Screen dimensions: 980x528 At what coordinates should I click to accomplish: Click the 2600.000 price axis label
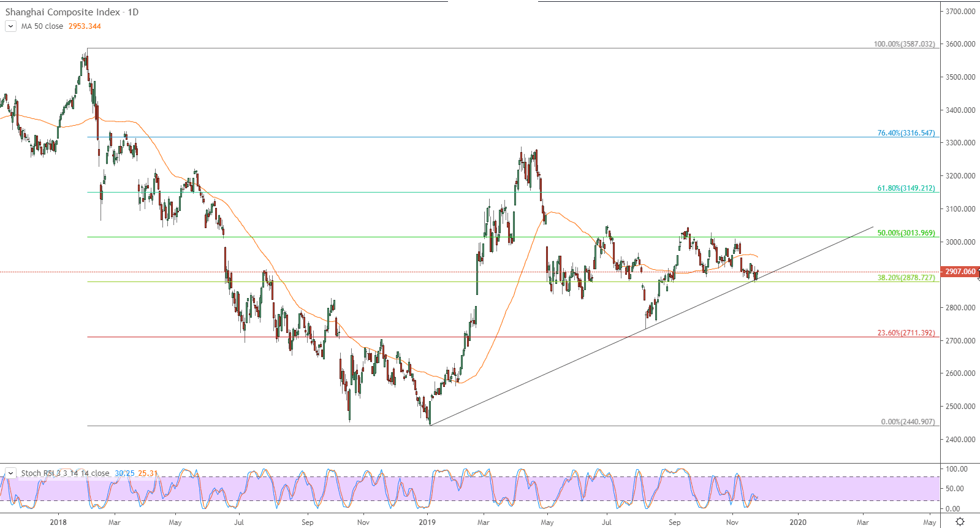[960, 373]
